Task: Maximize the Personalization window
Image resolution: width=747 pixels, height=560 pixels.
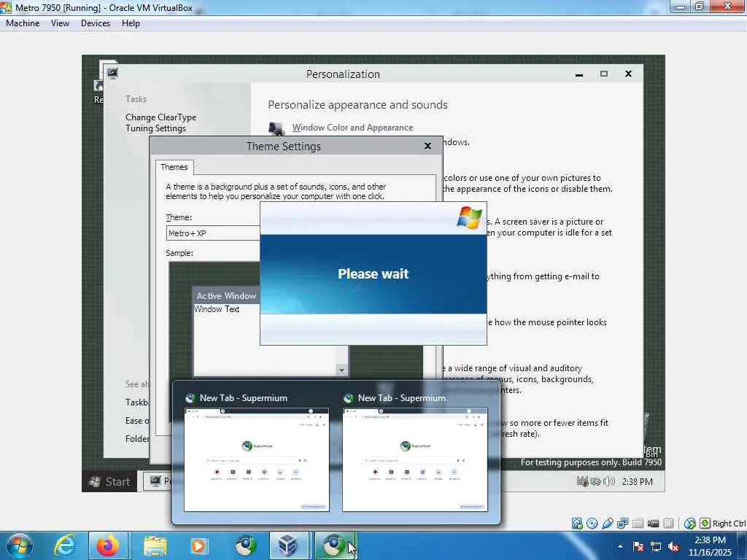Action: coord(603,74)
